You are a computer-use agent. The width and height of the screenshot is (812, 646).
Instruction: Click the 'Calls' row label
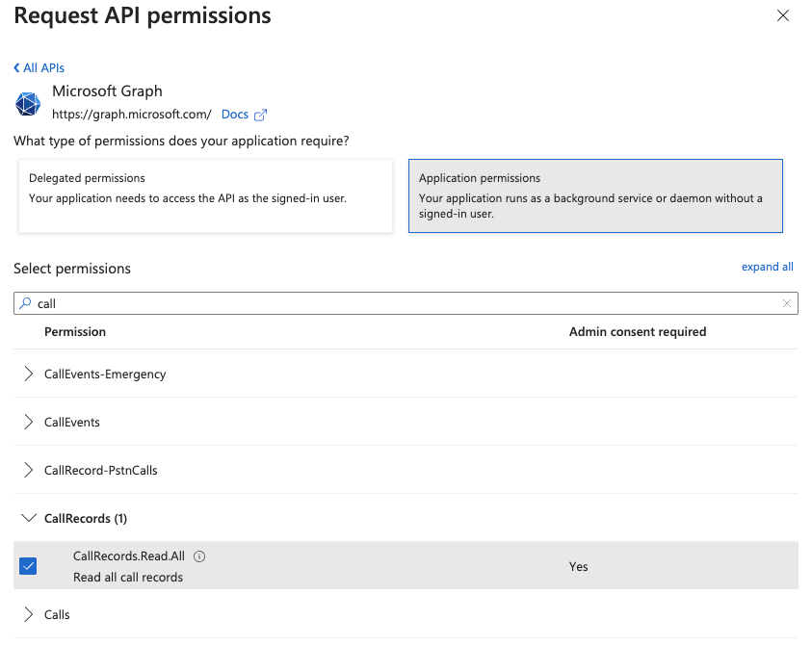[x=57, y=615]
